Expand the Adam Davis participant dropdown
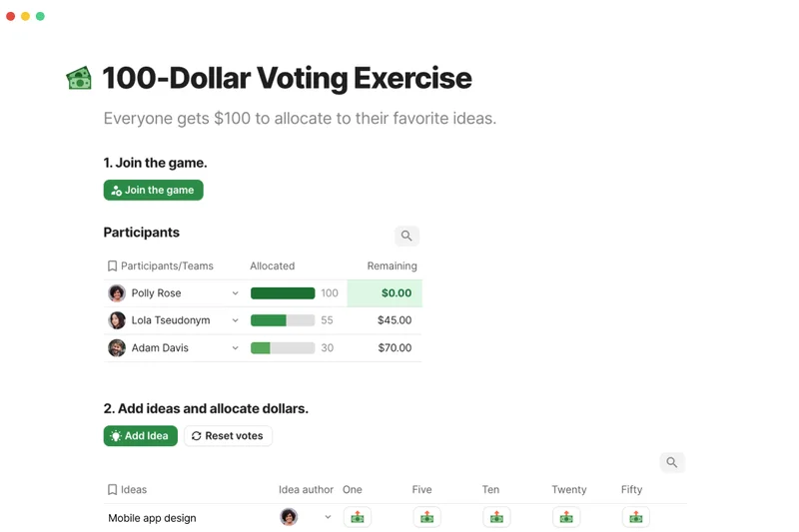 click(x=236, y=348)
